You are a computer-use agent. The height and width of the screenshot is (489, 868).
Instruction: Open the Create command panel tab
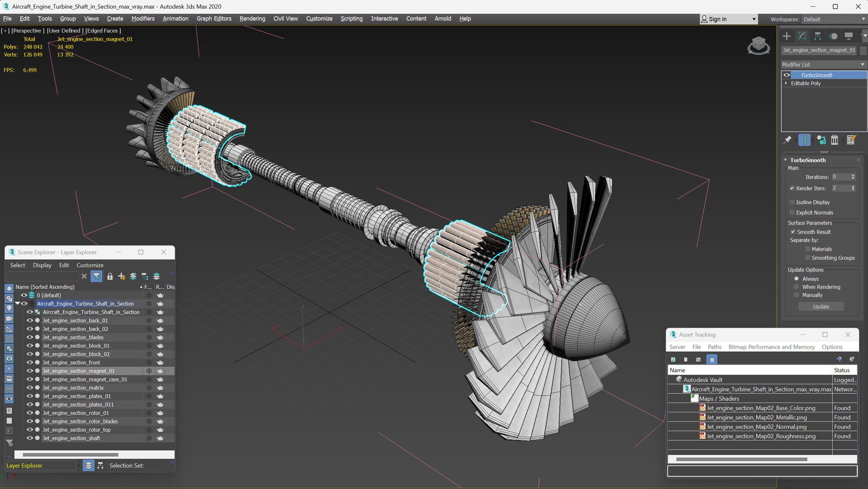[x=787, y=36]
